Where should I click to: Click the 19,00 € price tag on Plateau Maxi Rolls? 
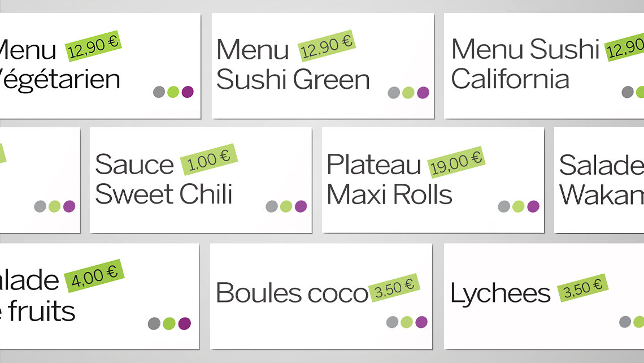pos(456,162)
